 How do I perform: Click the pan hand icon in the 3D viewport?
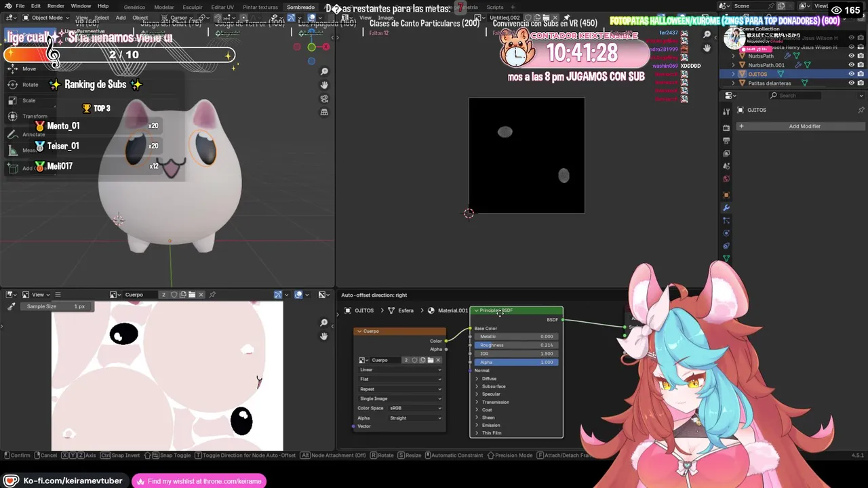(324, 85)
